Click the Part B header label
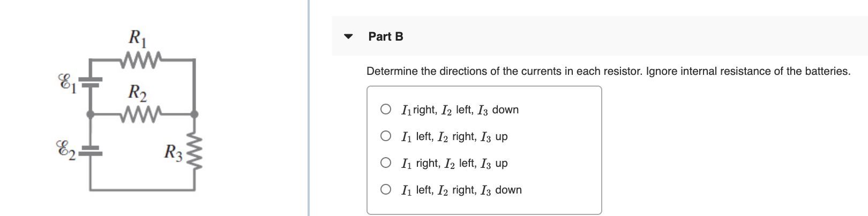The height and width of the screenshot is (216, 868). click(386, 36)
